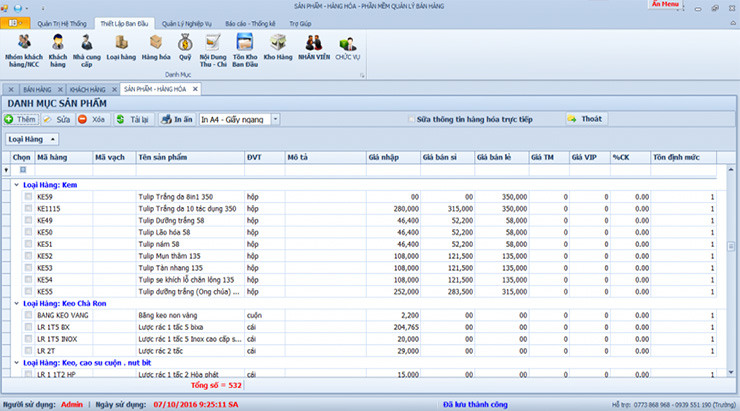Click Đã lưu thành công status message
Image resolution: width=740 pixels, height=411 pixels.
pos(475,404)
